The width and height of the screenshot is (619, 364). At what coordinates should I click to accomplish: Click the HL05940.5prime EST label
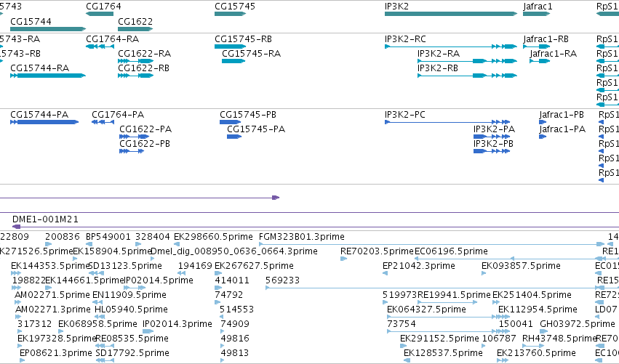[132, 310]
